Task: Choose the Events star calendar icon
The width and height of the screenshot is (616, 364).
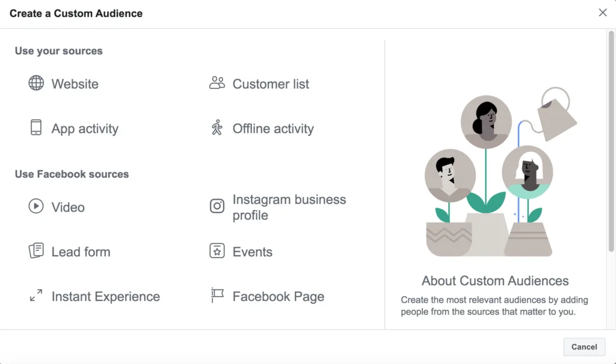Action: click(217, 250)
